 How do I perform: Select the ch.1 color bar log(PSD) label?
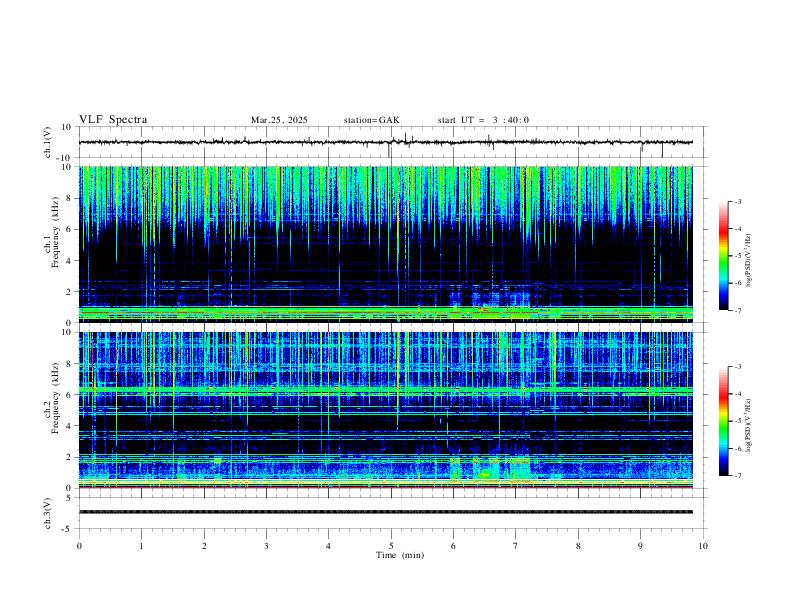click(x=749, y=261)
